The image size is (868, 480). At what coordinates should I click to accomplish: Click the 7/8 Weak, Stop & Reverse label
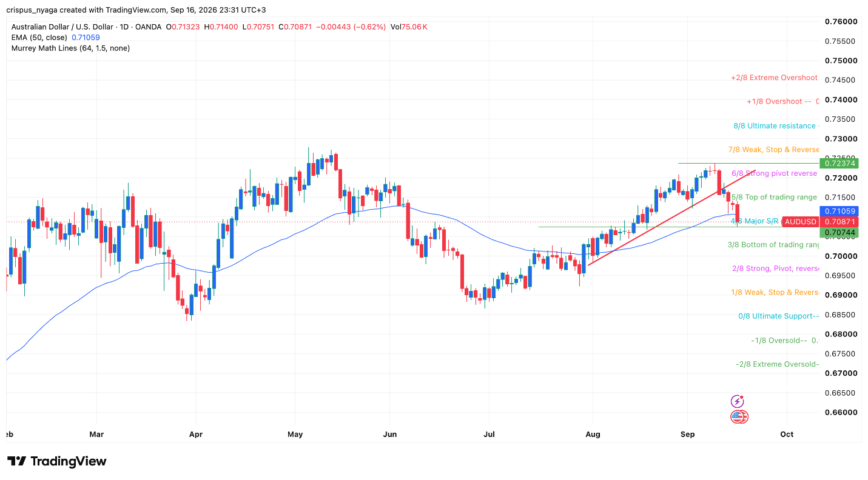pos(774,150)
